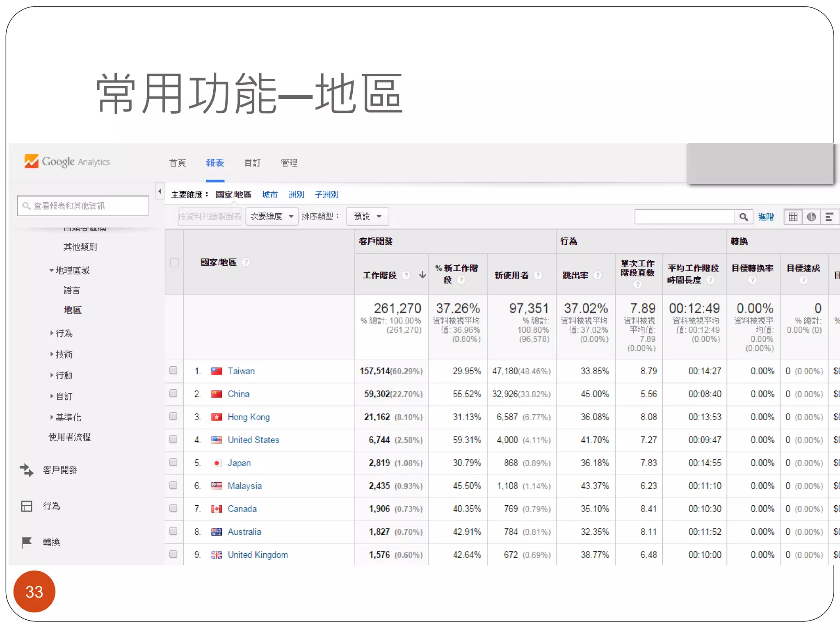Click the 行為 sidebar section icon
840x630 pixels.
(x=27, y=506)
